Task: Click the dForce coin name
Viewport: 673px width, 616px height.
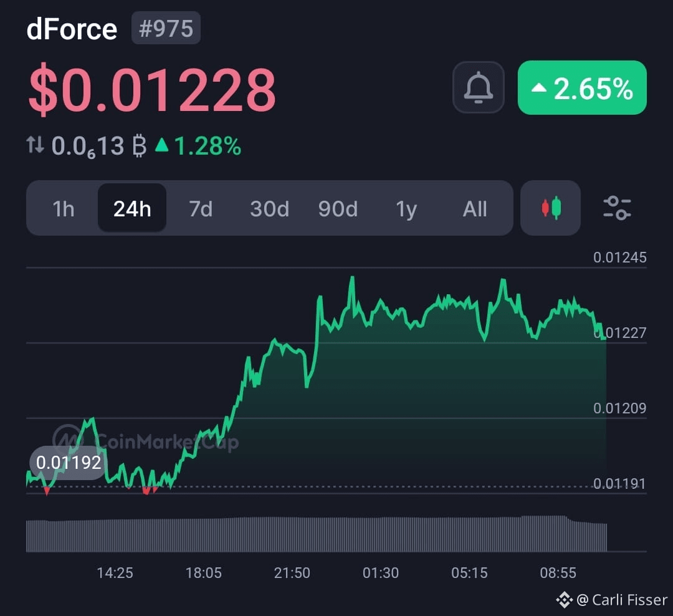Action: coord(71,27)
